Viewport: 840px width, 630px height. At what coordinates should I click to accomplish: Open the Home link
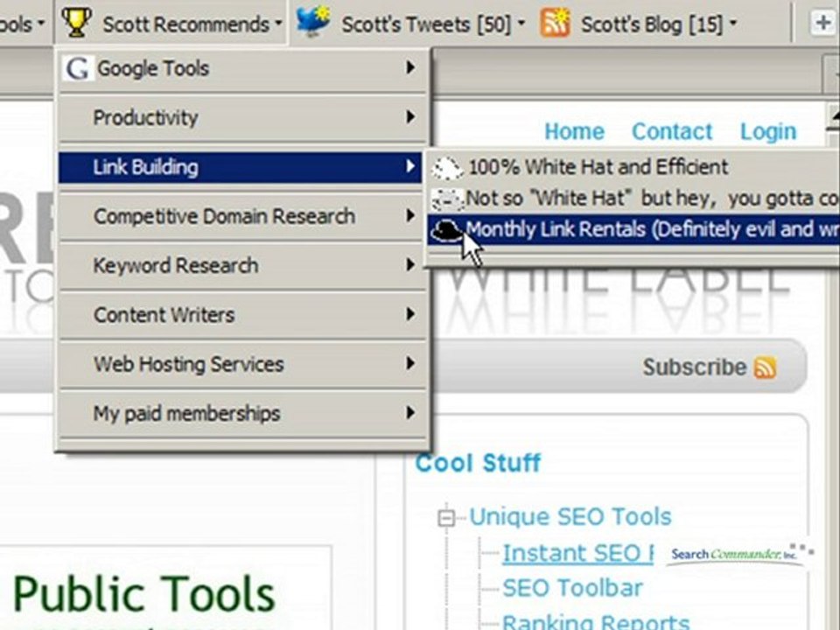point(574,132)
